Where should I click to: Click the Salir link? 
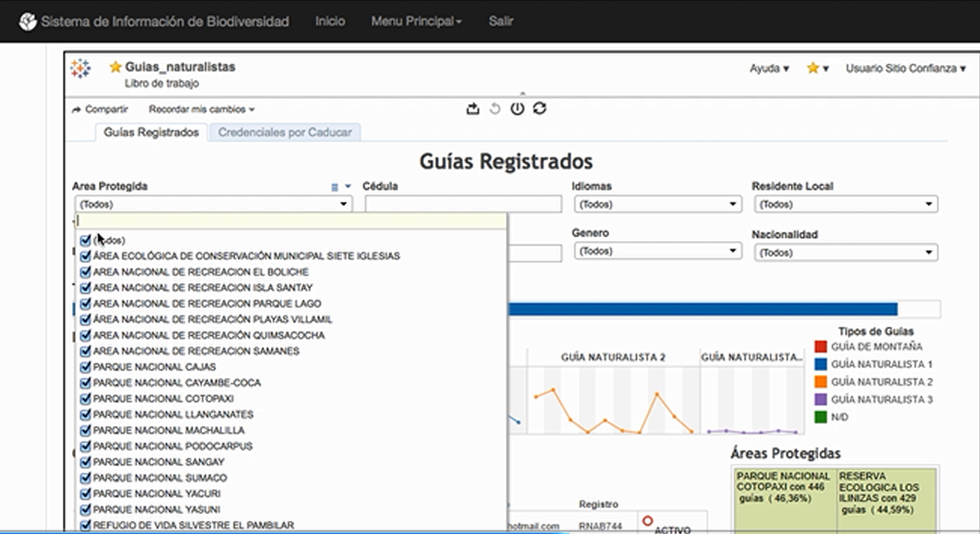[x=501, y=21]
